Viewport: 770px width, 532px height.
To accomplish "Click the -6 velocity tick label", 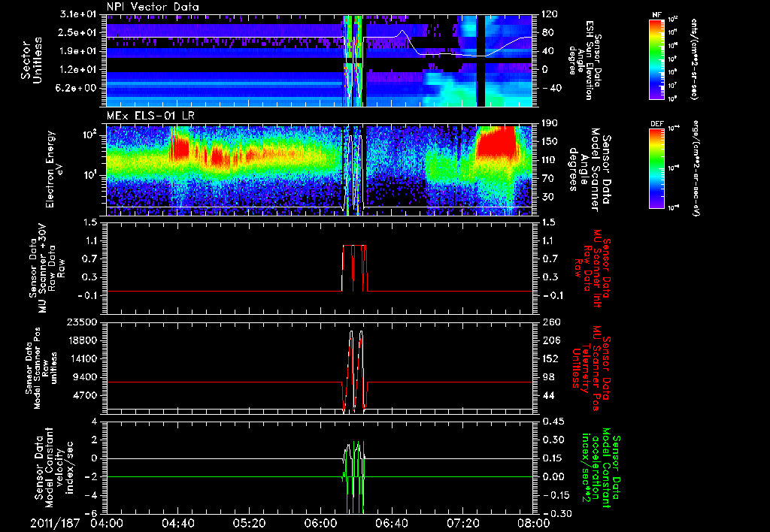I will (91, 513).
